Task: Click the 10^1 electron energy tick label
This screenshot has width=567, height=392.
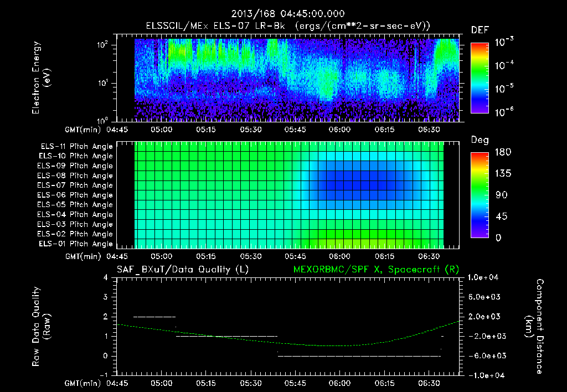Action: [x=102, y=83]
